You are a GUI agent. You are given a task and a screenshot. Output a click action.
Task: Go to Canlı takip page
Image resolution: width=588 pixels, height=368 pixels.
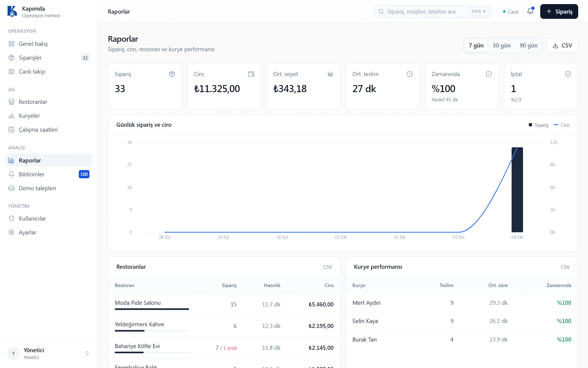49,72
